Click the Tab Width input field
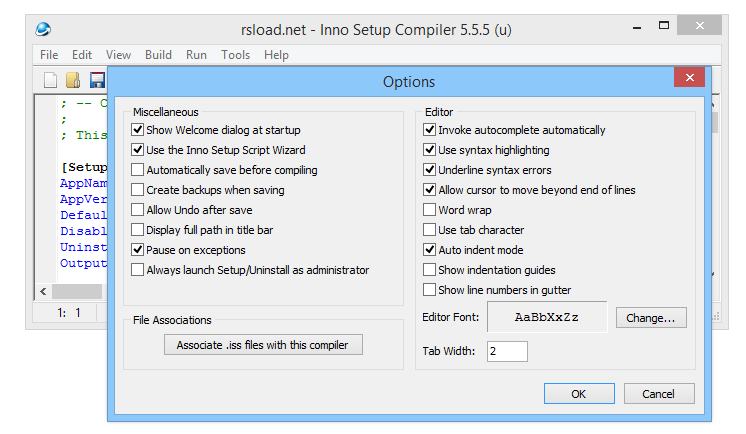This screenshot has height=434, width=746. tap(507, 351)
